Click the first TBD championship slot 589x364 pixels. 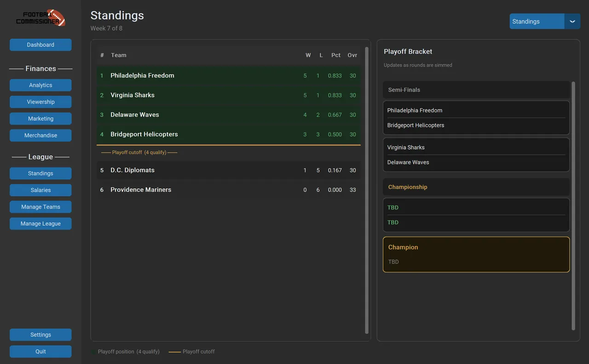(393, 208)
